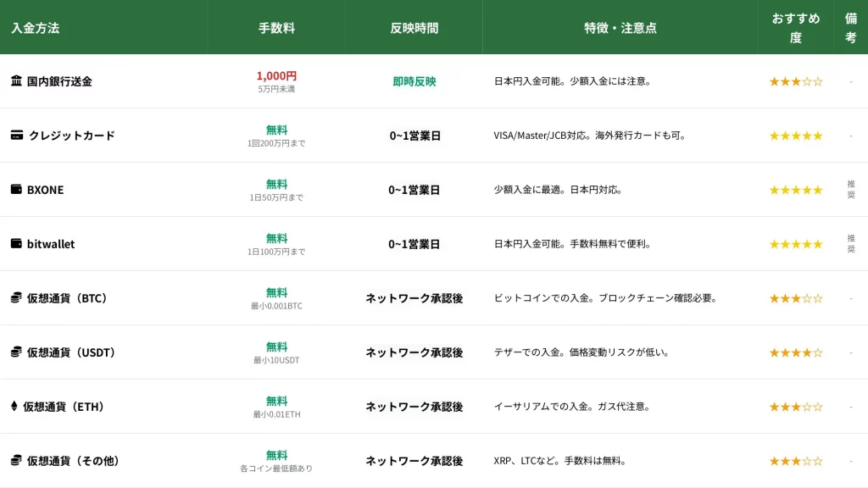The height and width of the screenshot is (488, 868).
Task: Click the 手数料 column header
Action: pos(276,28)
